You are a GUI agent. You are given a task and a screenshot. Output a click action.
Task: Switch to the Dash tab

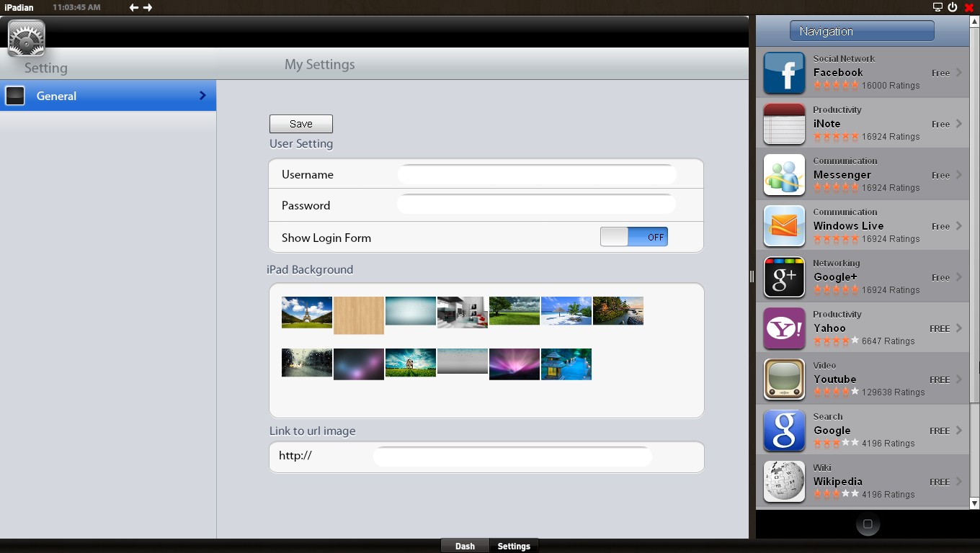pyautogui.click(x=465, y=546)
